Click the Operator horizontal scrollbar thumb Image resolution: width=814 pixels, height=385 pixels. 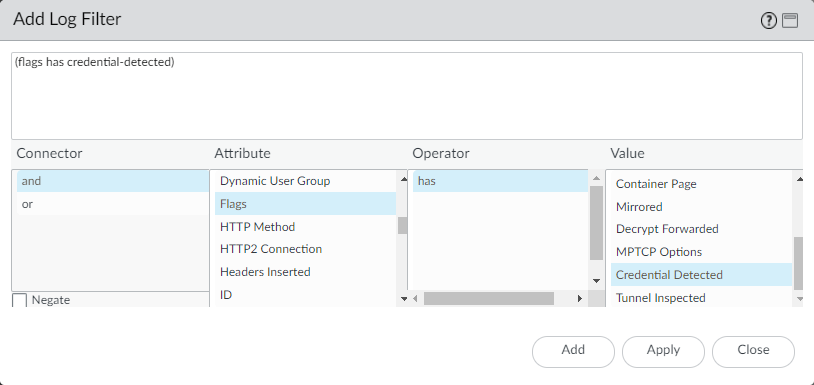(489, 298)
